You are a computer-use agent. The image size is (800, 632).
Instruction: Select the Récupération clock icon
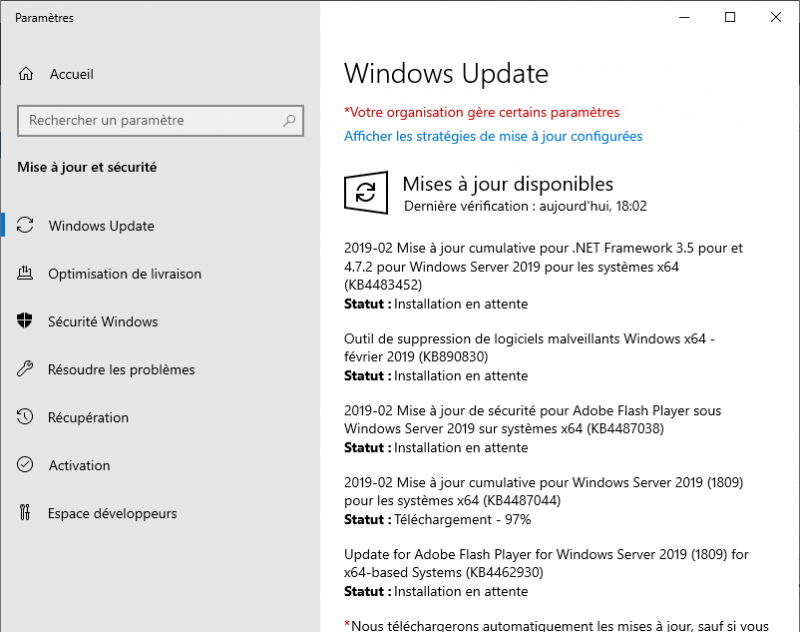pyautogui.click(x=28, y=417)
